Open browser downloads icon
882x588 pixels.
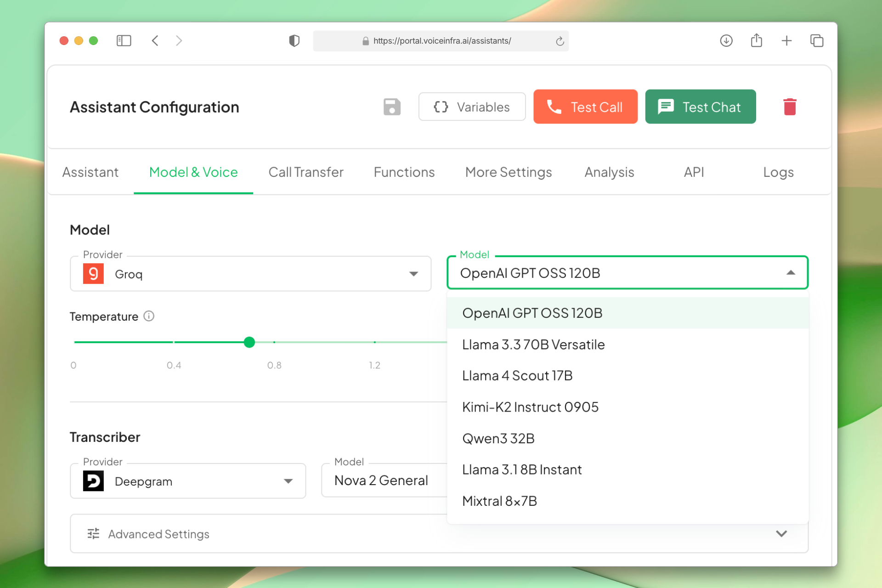[x=726, y=41]
